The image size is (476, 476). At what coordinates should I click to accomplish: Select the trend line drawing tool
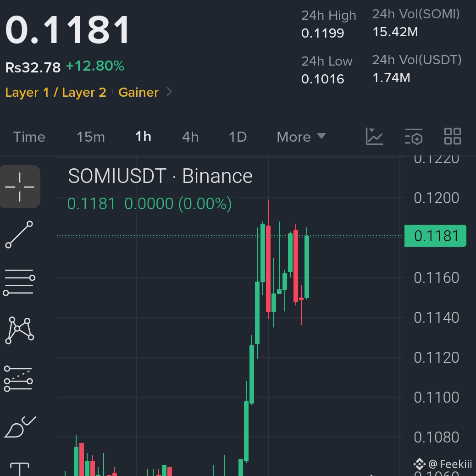[19, 234]
